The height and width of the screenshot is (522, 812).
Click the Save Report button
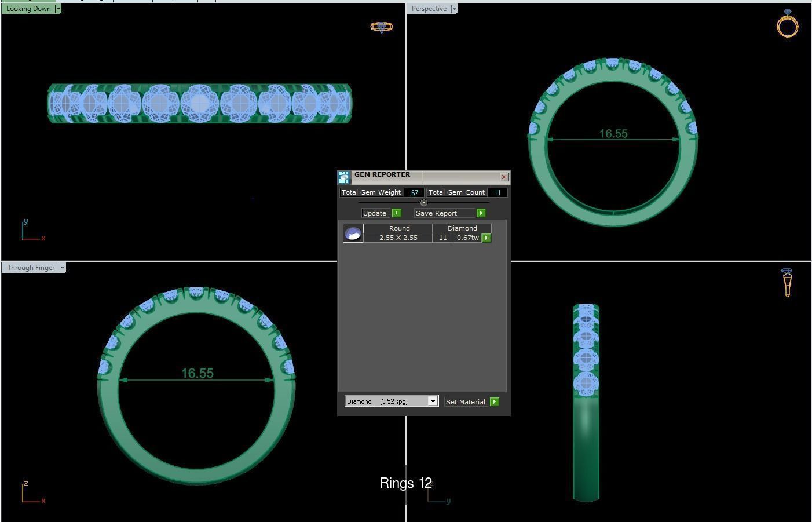(445, 213)
